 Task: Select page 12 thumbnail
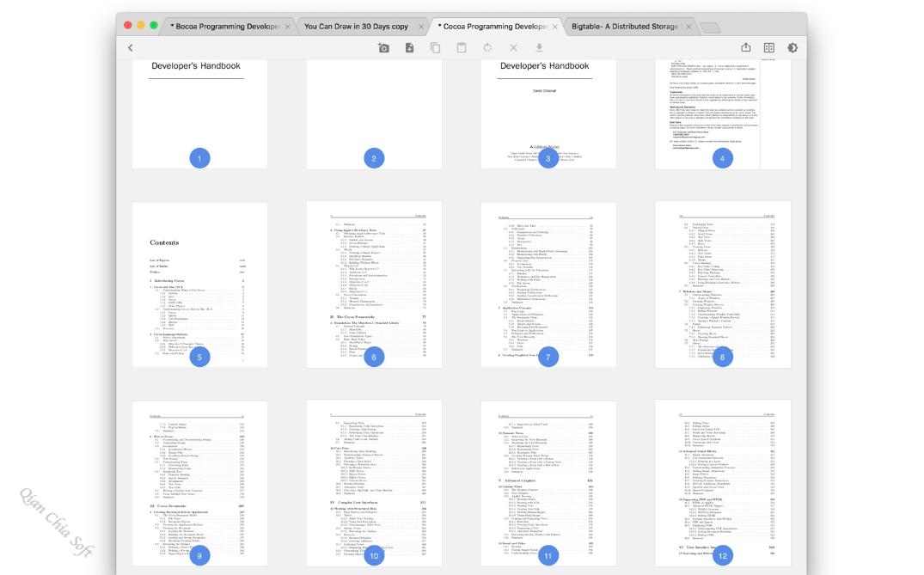(723, 484)
